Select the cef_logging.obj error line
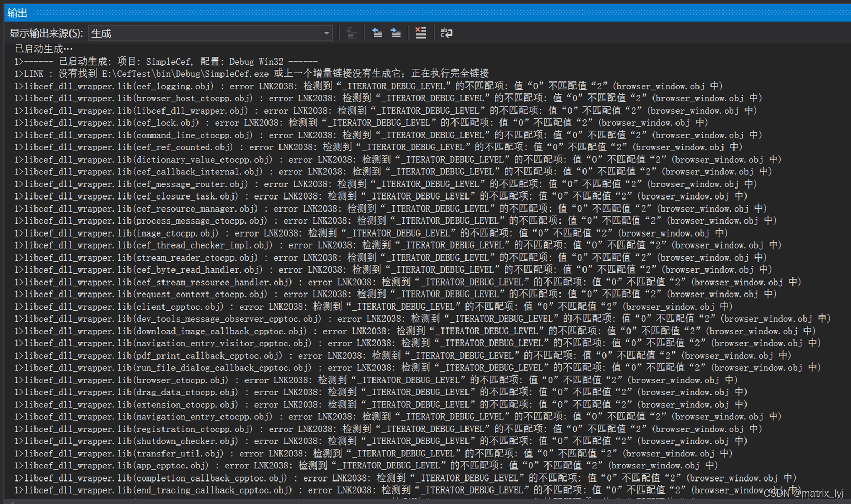 369,86
